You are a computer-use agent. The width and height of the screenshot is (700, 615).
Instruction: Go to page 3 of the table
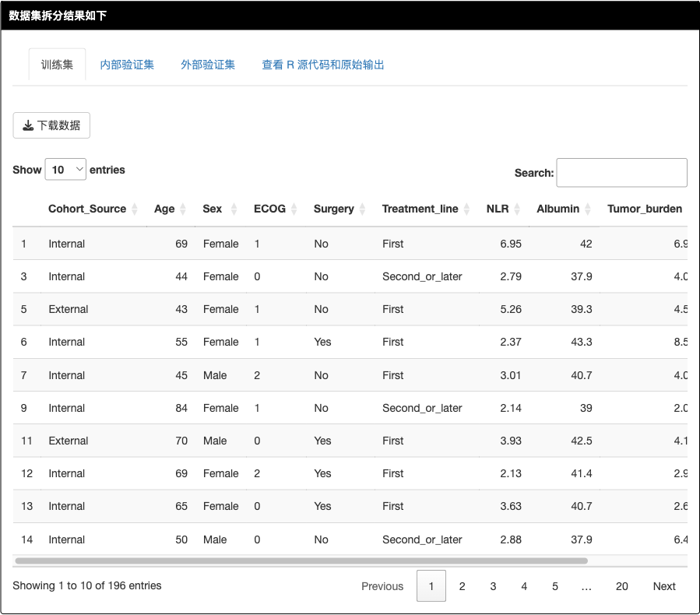pyautogui.click(x=493, y=586)
